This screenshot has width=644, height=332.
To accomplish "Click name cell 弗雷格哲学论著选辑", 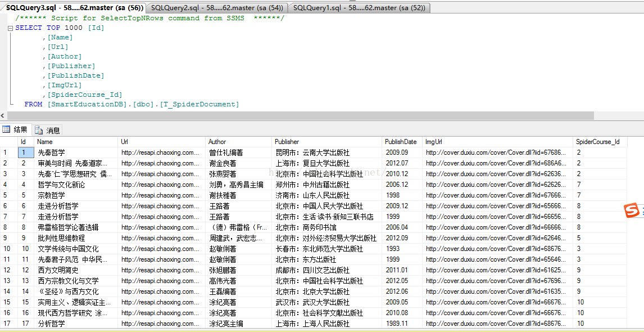I will (76, 227).
